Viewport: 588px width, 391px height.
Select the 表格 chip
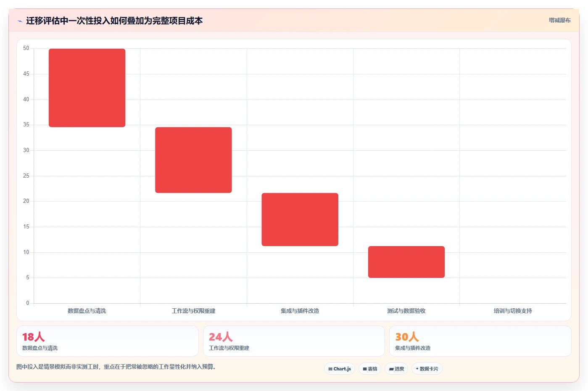click(x=370, y=369)
